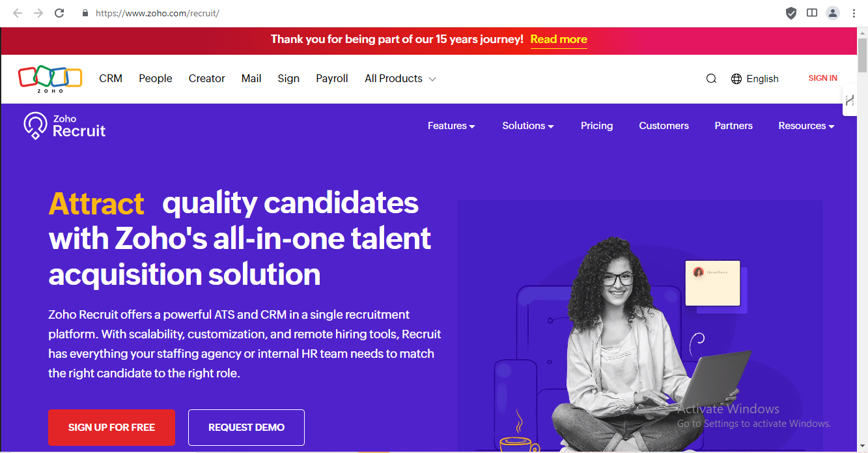Viewport: 868px width, 453px height.
Task: Open the Chrome three-dot menu
Action: (x=854, y=13)
